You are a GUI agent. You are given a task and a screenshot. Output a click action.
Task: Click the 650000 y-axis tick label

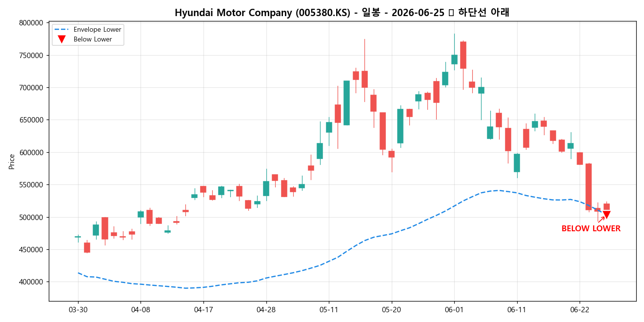tap(31, 120)
